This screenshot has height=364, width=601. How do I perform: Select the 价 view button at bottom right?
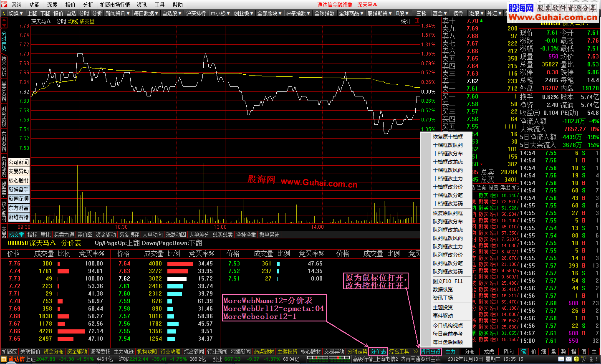(533, 351)
